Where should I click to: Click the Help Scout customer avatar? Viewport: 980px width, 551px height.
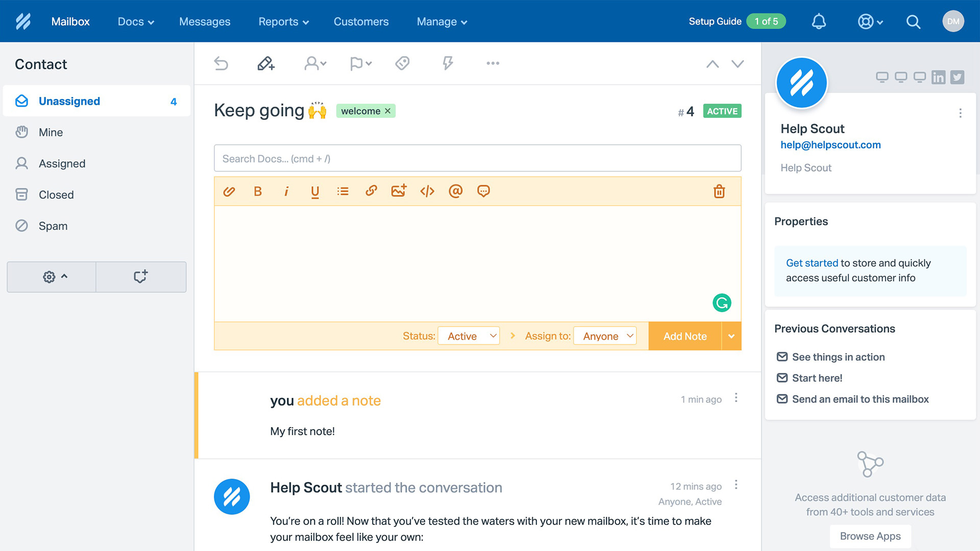coord(801,83)
